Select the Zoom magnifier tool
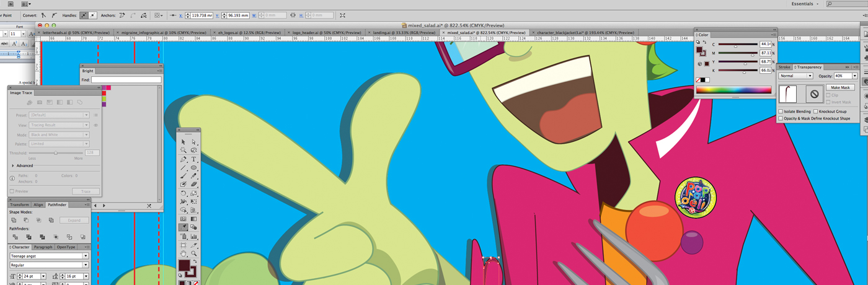The image size is (868, 285). pyautogui.click(x=194, y=253)
